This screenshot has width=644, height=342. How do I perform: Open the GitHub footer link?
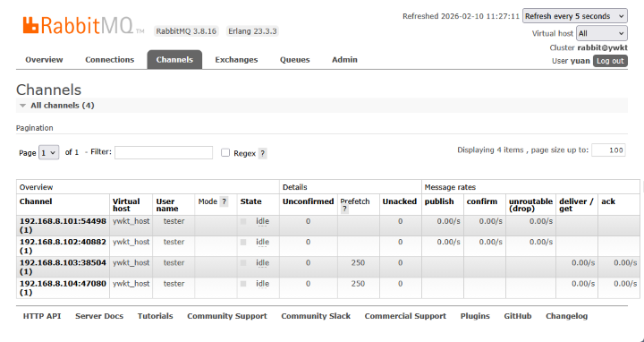pyautogui.click(x=518, y=316)
